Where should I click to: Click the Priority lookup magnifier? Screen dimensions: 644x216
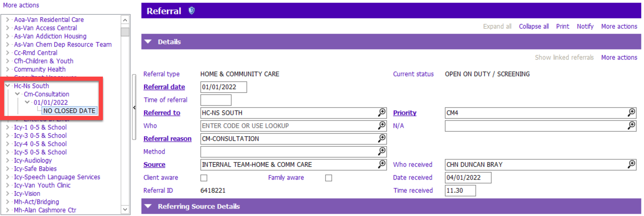632,112
